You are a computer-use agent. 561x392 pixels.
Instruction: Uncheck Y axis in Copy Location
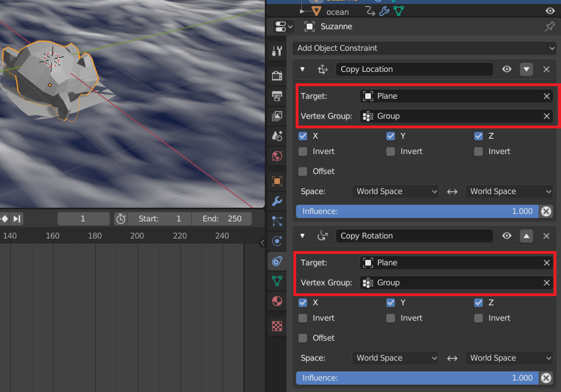[x=391, y=136]
